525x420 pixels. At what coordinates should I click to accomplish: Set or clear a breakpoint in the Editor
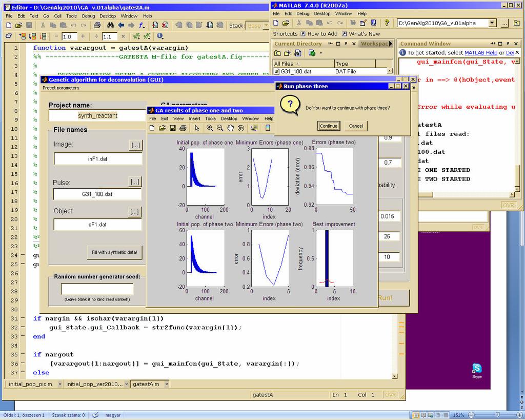[x=155, y=26]
